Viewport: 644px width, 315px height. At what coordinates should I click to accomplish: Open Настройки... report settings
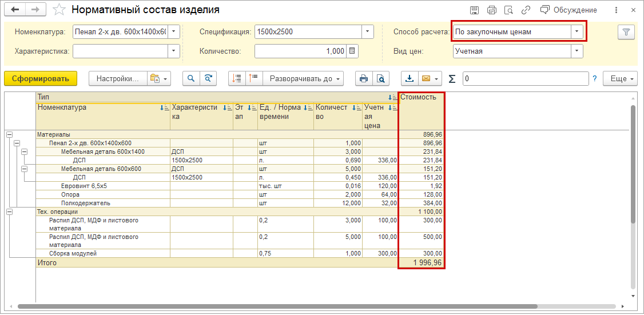(x=117, y=78)
